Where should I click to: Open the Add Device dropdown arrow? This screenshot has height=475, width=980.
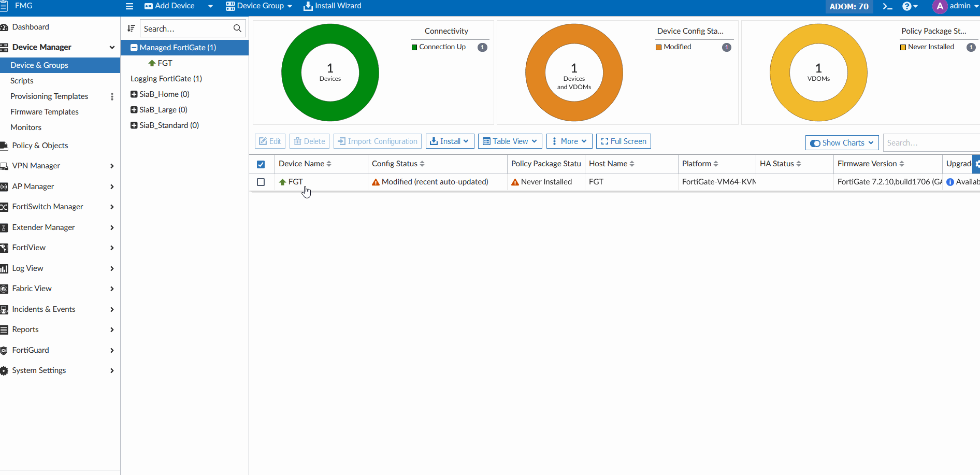coord(210,6)
